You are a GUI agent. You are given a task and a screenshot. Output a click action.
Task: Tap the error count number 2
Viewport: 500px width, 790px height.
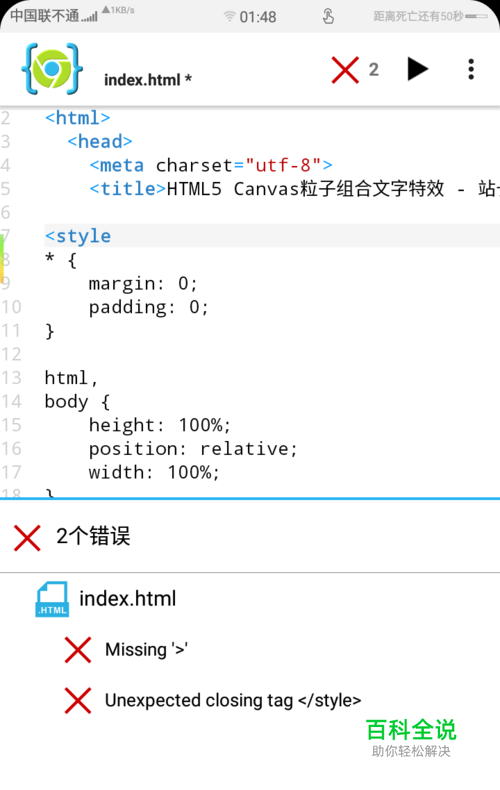[x=373, y=70]
